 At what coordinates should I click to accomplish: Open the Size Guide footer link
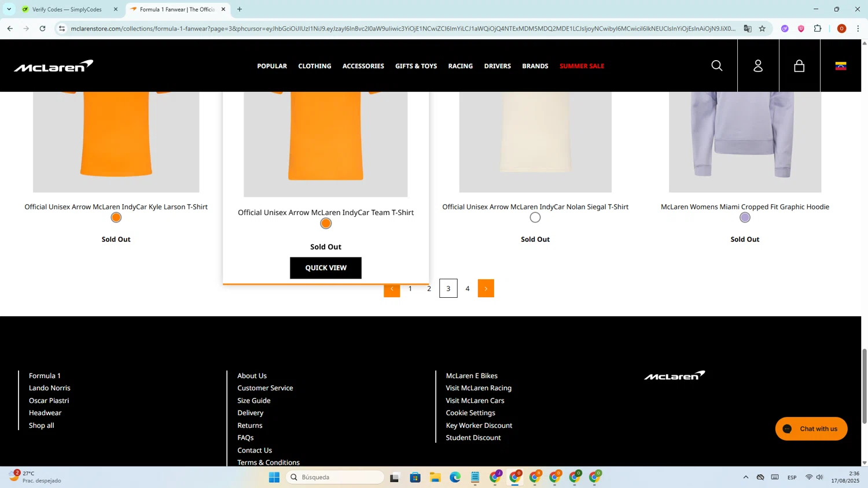(x=254, y=400)
